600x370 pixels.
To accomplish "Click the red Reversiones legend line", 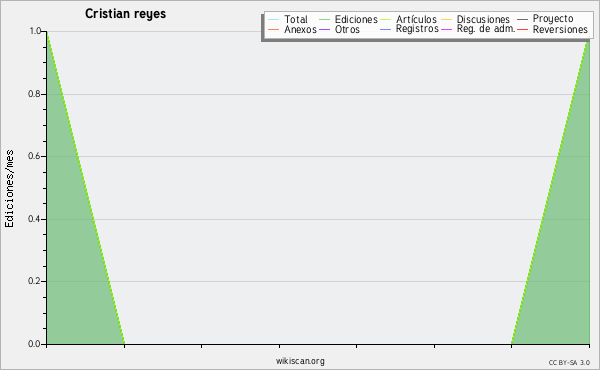I will [522, 29].
